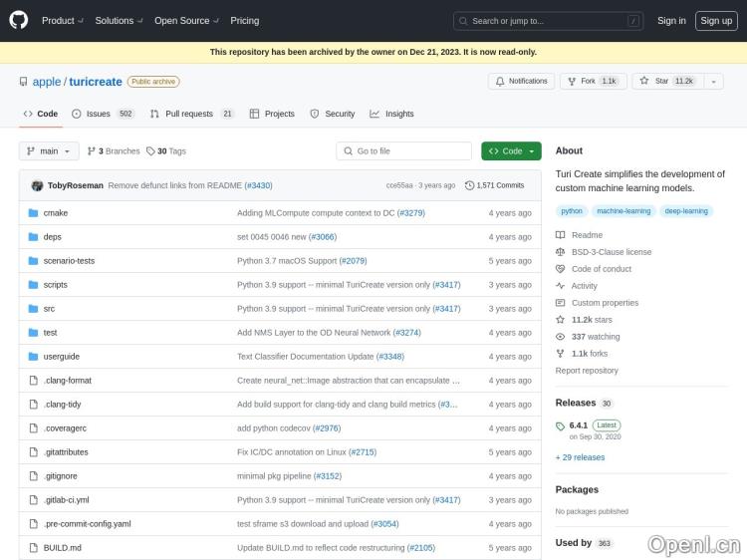The image size is (747, 560).
Task: Click the commit history clock icon
Action: tap(470, 185)
